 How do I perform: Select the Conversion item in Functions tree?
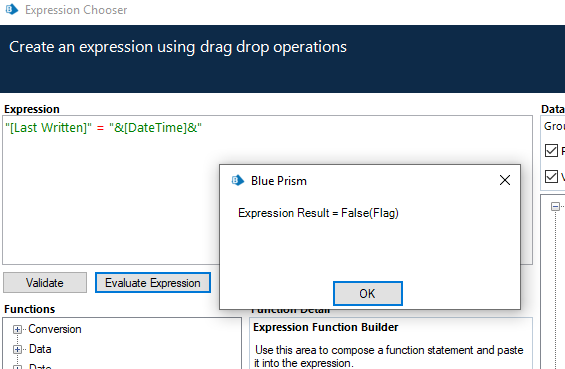(55, 329)
